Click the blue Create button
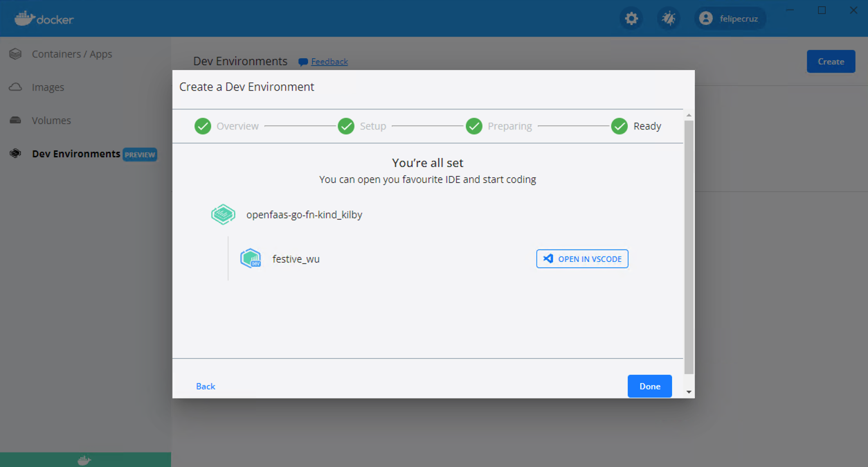Viewport: 868px width, 467px height. [831, 61]
